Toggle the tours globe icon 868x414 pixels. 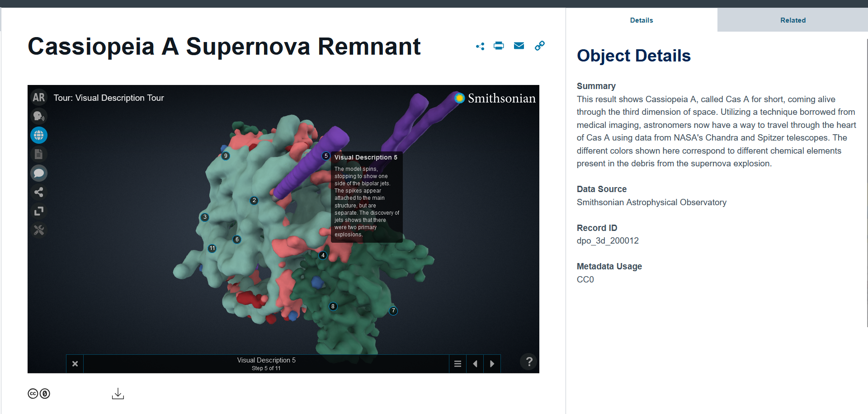(x=39, y=135)
